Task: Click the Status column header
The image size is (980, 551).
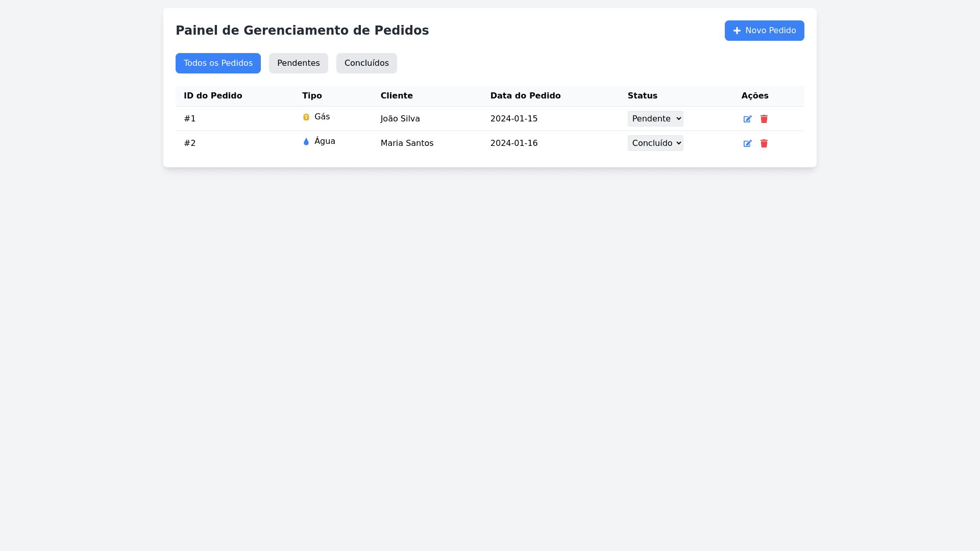Action: [x=642, y=96]
